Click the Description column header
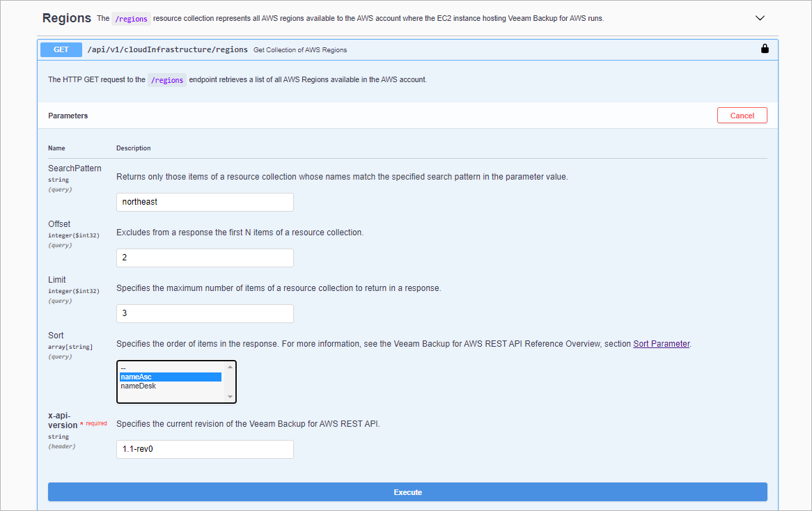This screenshot has height=511, width=812. (x=134, y=148)
